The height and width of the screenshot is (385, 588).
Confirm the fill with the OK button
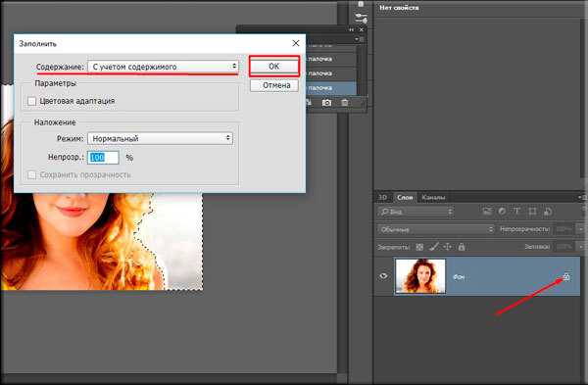(274, 67)
